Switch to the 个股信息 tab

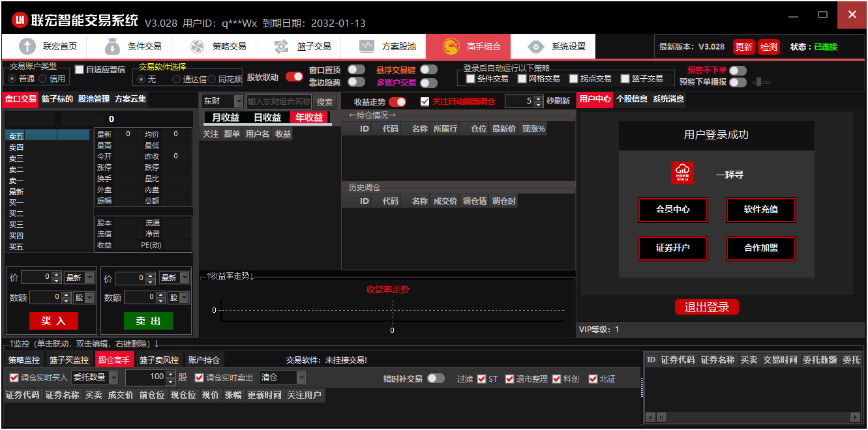631,99
